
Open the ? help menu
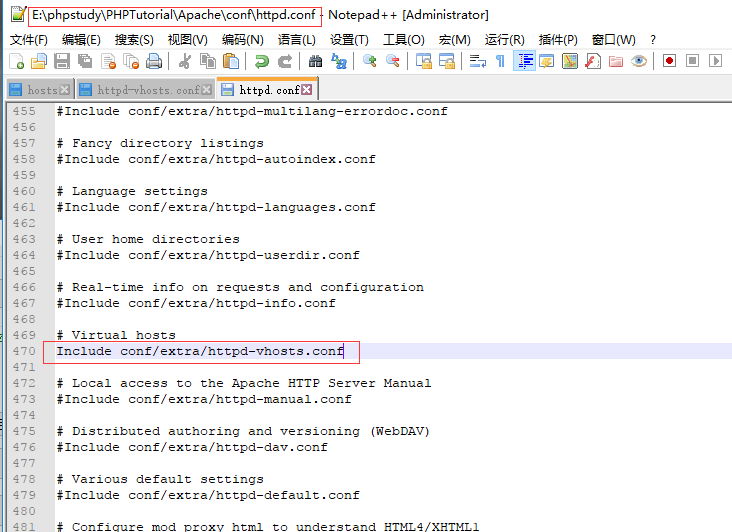pyautogui.click(x=653, y=40)
